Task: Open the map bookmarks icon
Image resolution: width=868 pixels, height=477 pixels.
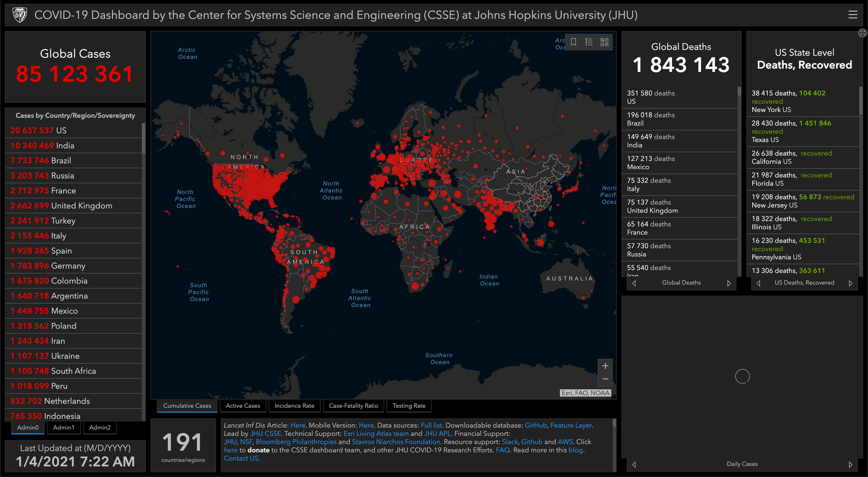Action: tap(574, 42)
